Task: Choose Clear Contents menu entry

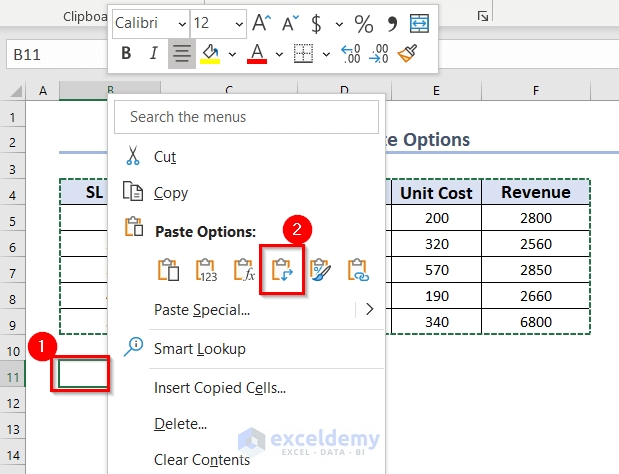Action: (202, 460)
